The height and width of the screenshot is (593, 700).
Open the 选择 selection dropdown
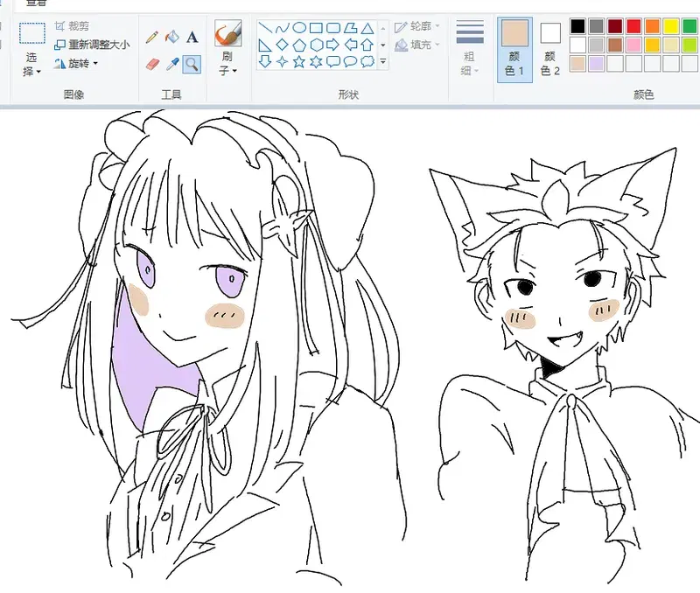click(31, 50)
